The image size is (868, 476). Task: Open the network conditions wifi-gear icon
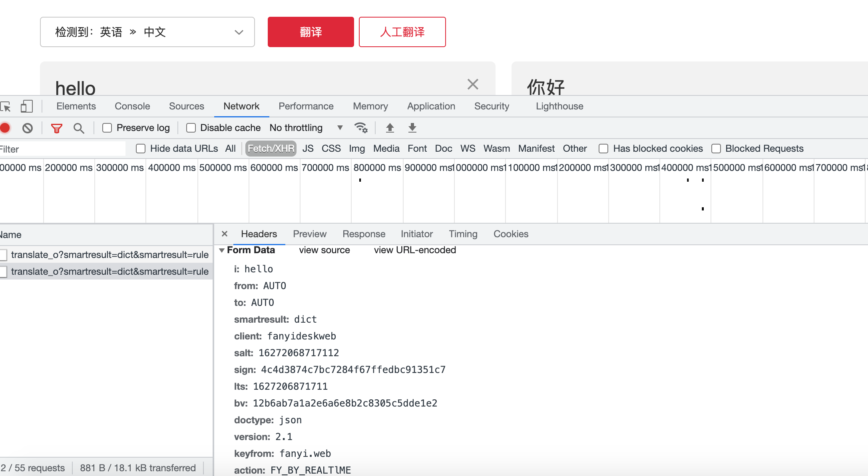pyautogui.click(x=361, y=128)
